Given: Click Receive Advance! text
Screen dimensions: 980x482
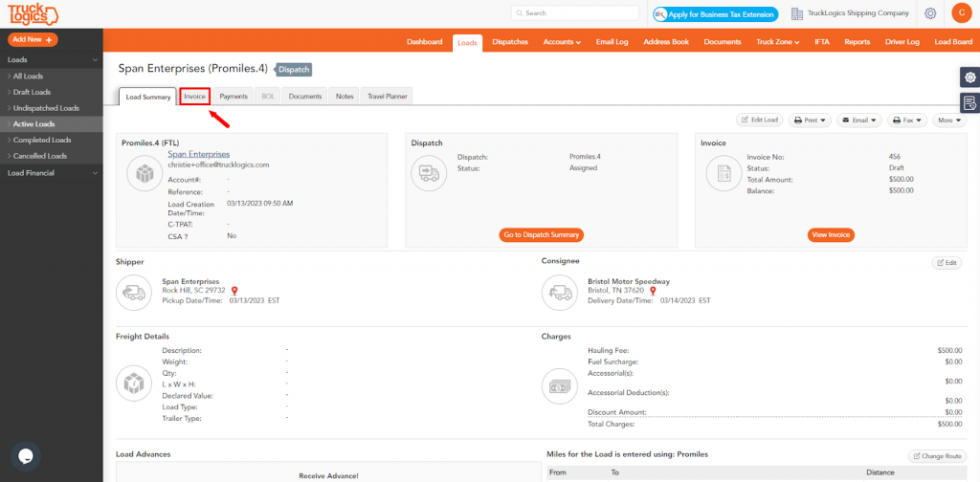Looking at the screenshot, I should coord(329,475).
